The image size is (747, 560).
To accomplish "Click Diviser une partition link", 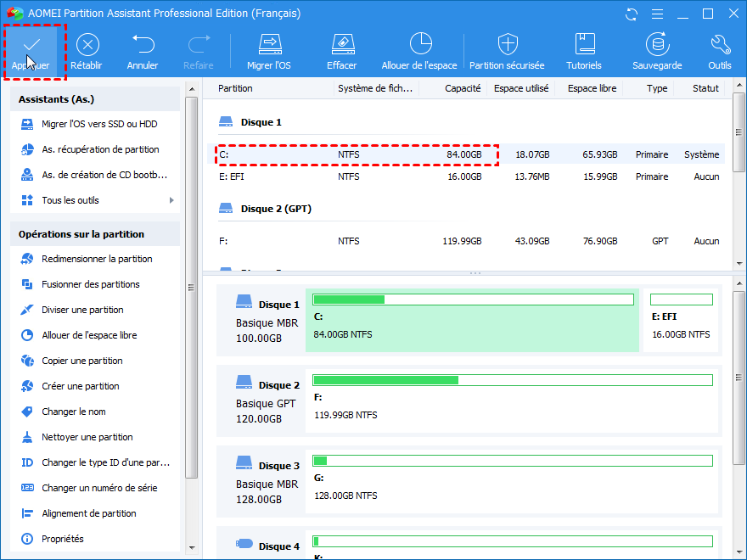I will [x=82, y=310].
